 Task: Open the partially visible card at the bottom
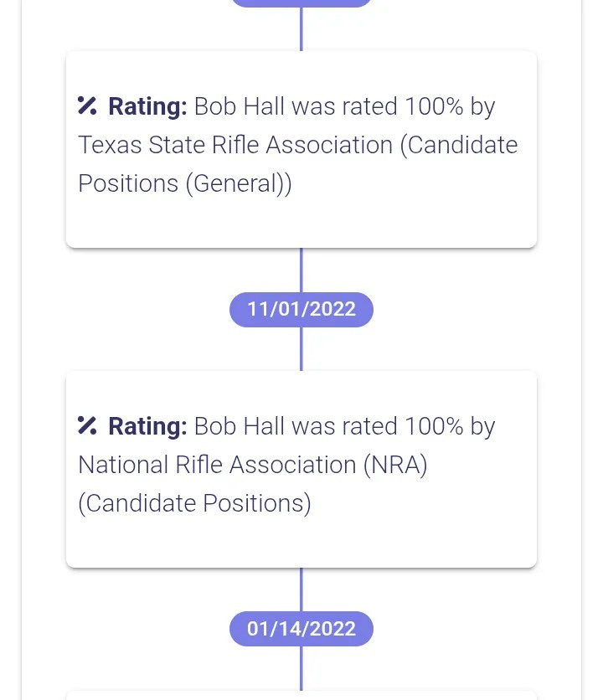pos(301,695)
